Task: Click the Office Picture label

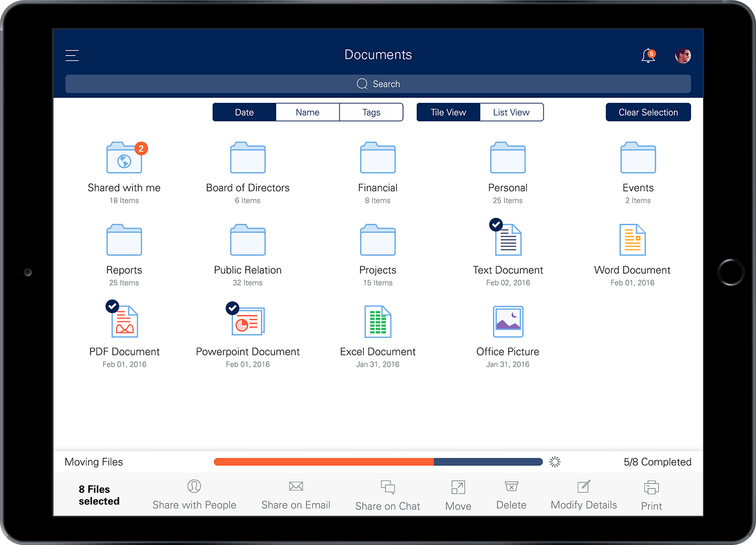Action: [x=508, y=351]
